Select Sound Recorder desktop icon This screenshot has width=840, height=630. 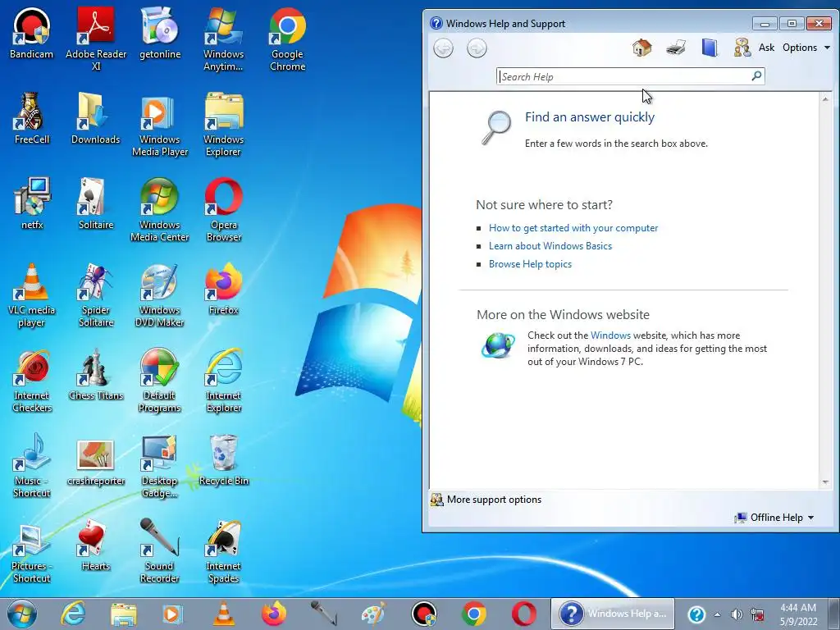click(x=160, y=550)
